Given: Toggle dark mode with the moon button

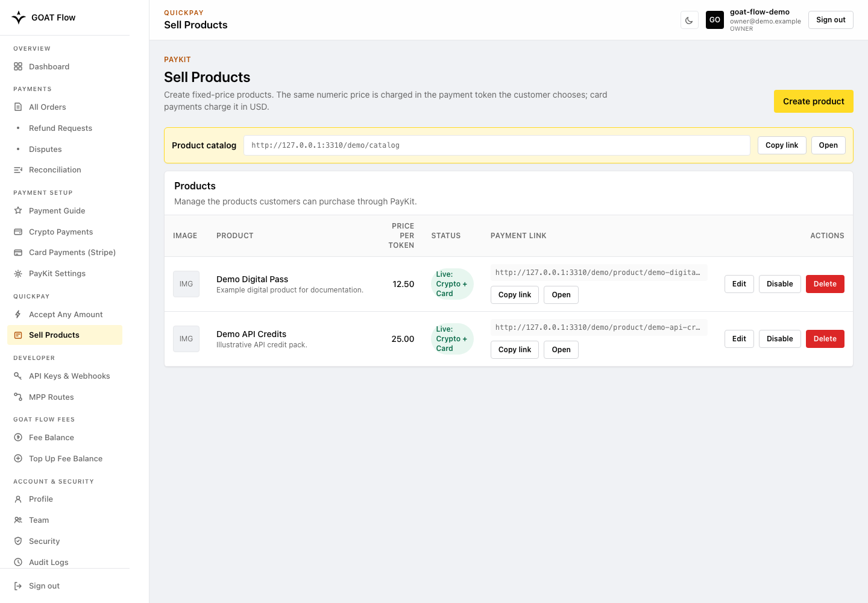Looking at the screenshot, I should tap(690, 20).
